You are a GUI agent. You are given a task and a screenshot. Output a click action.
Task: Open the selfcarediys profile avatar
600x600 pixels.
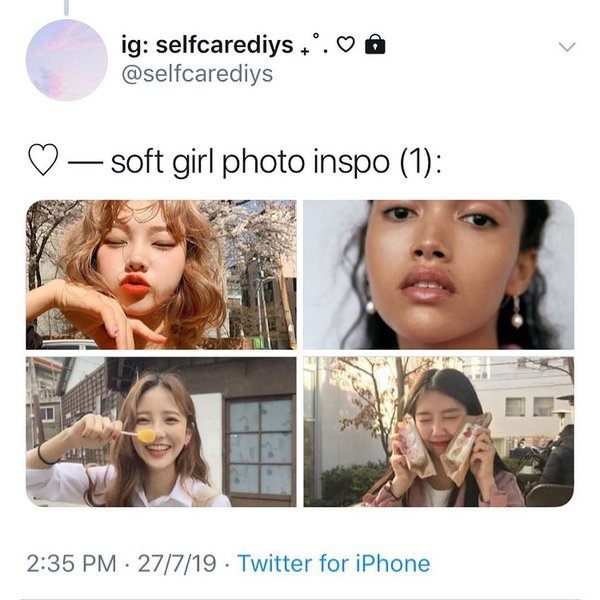66,60
